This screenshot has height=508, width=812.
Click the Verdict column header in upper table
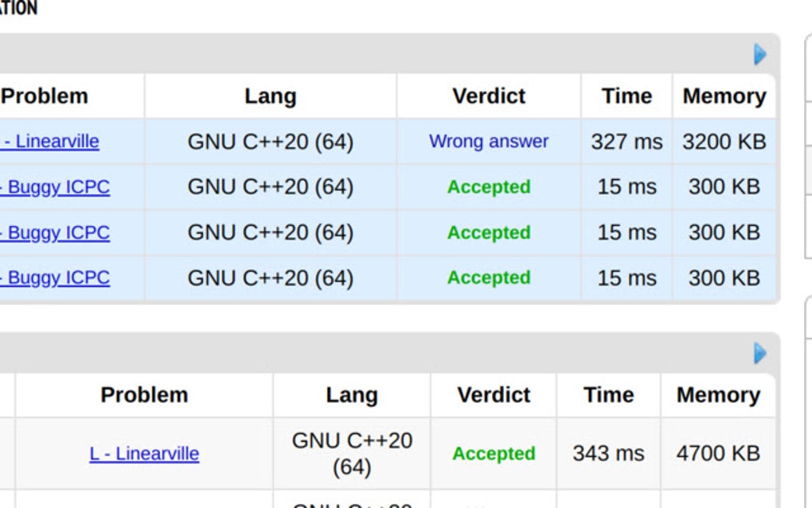tap(489, 96)
